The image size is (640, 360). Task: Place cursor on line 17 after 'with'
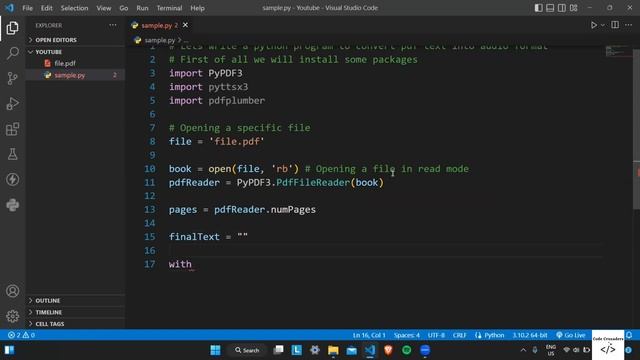click(x=192, y=264)
